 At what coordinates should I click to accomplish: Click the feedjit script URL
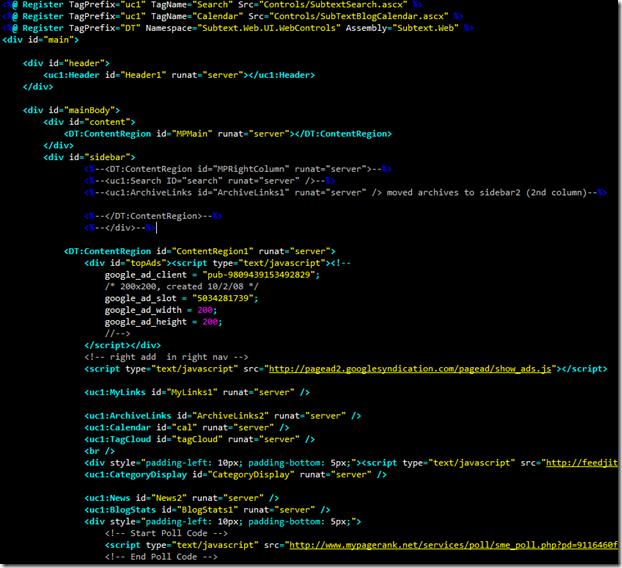582,463
